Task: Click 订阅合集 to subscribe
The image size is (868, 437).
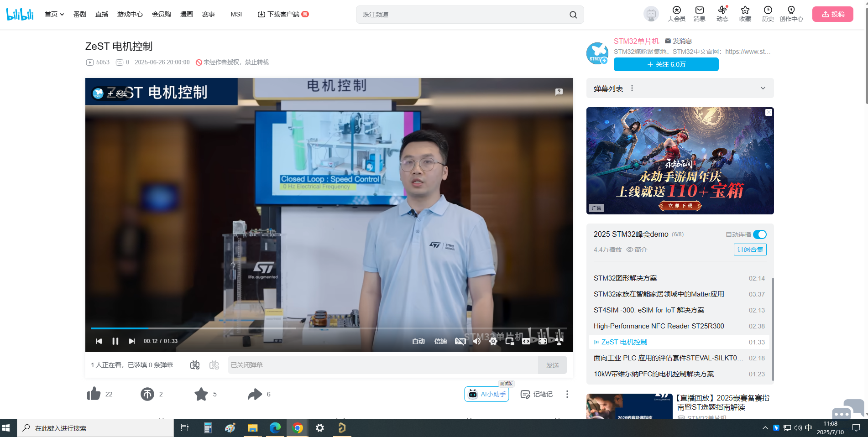Action: coord(750,250)
